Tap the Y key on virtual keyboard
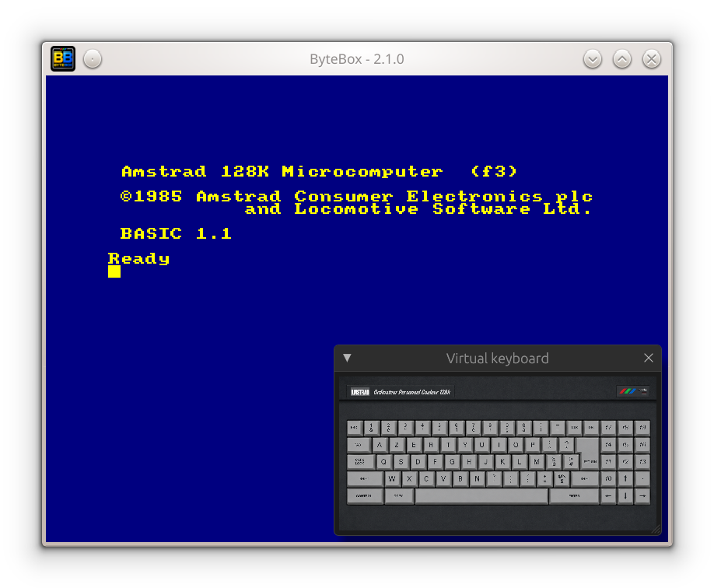Image resolution: width=714 pixels, height=588 pixels. (x=464, y=445)
